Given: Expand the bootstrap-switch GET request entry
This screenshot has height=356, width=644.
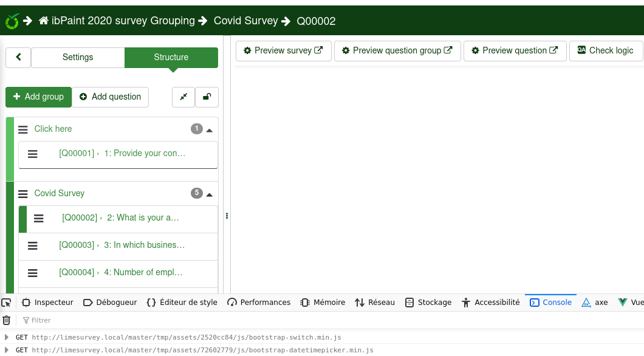Looking at the screenshot, I should (7, 337).
